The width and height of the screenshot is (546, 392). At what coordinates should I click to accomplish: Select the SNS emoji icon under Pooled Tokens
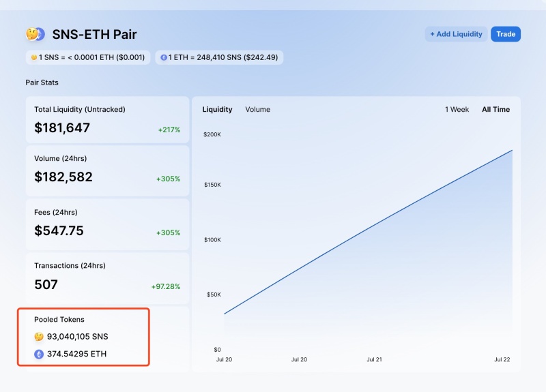click(39, 337)
